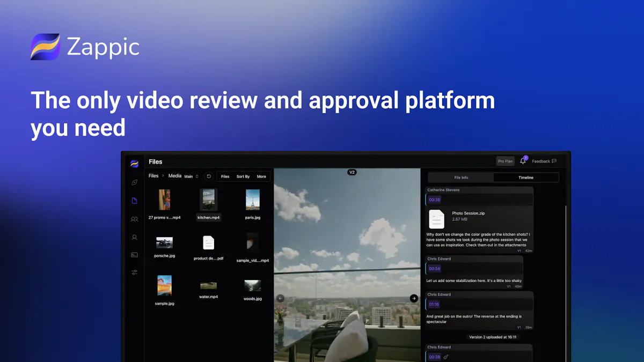Image resolution: width=644 pixels, height=362 pixels.
Task: Open the user profile icon in sidebar
Action: tap(134, 237)
